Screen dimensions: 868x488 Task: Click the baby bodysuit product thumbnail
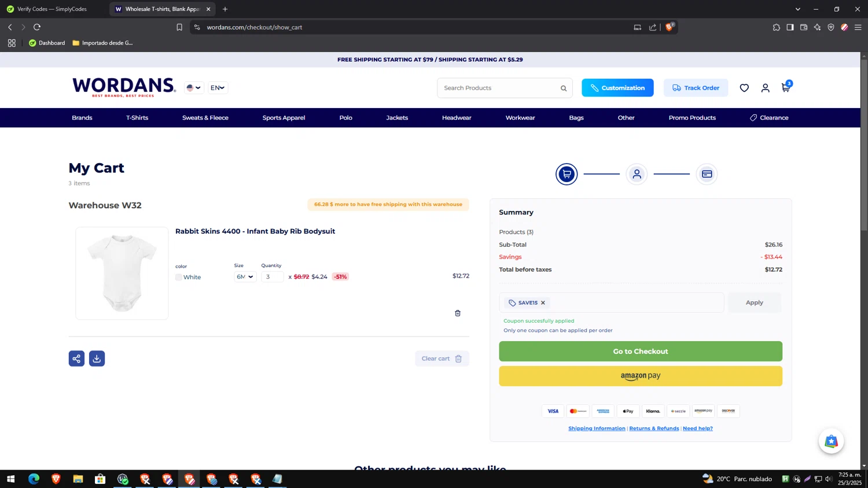point(122,273)
